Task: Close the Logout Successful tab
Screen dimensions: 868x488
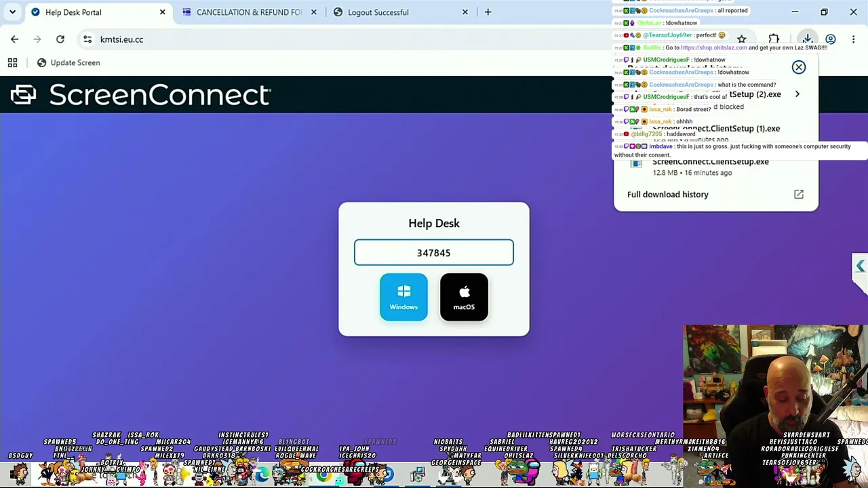Action: 465,12
